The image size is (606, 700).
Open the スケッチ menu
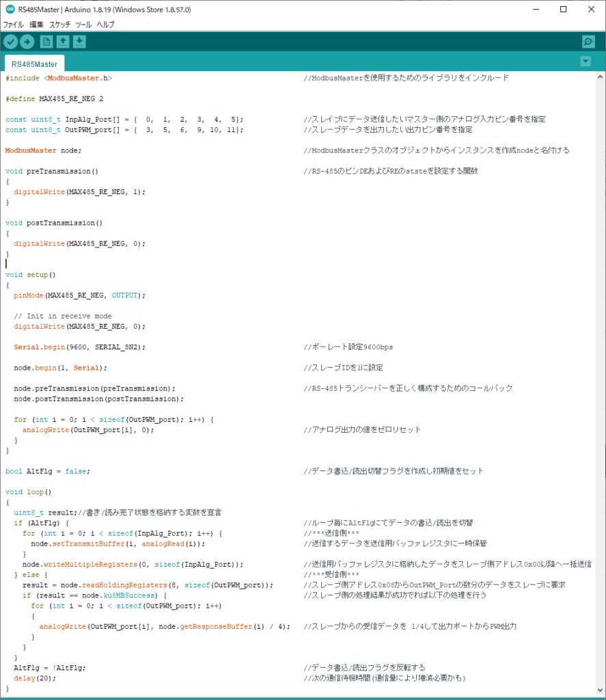click(59, 25)
